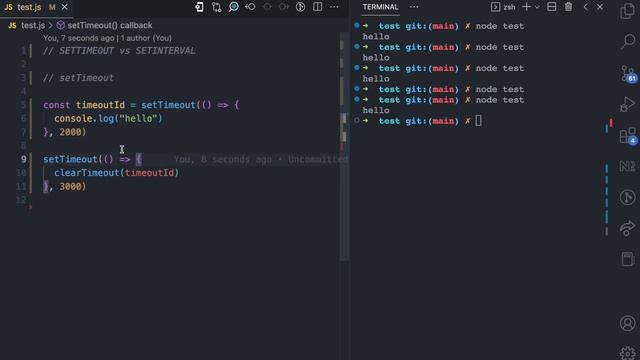640x360 pixels.
Task: Click the 3000 delay value
Action: click(70, 186)
